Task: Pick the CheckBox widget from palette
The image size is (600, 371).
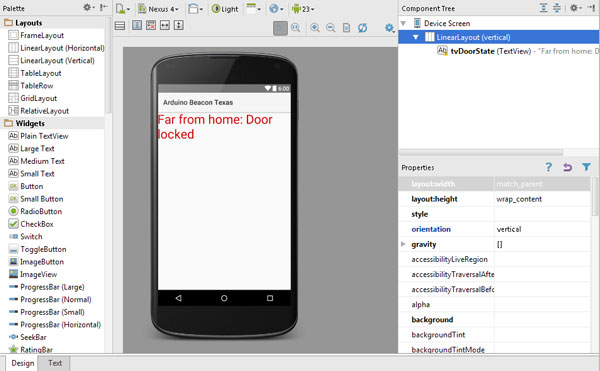Action: [31, 224]
